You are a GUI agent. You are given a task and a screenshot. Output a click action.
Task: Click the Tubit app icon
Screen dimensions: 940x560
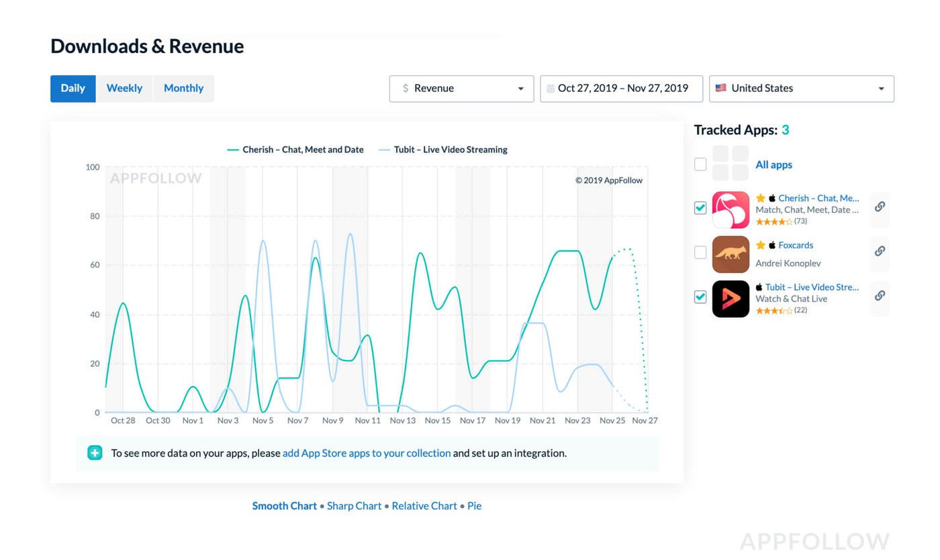coord(731,299)
